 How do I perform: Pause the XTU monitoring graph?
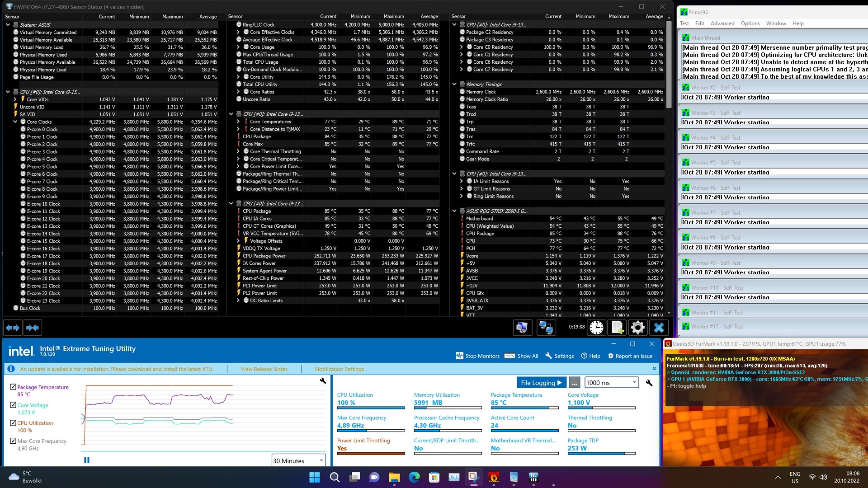pyautogui.click(x=87, y=460)
